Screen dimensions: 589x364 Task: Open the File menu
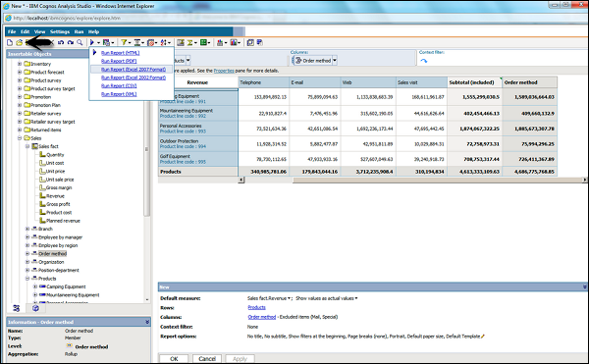click(12, 32)
